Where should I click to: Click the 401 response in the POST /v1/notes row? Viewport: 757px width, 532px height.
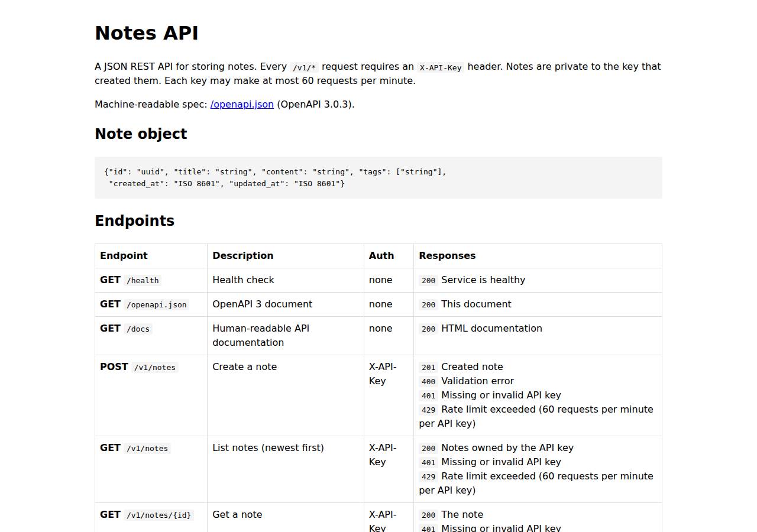click(490, 395)
